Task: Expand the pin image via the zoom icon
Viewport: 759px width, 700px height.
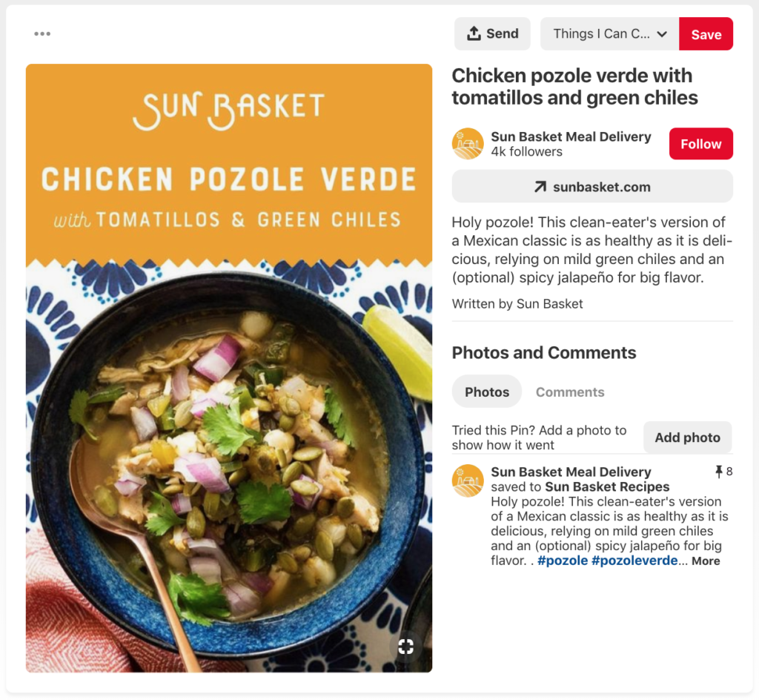Action: click(x=405, y=646)
